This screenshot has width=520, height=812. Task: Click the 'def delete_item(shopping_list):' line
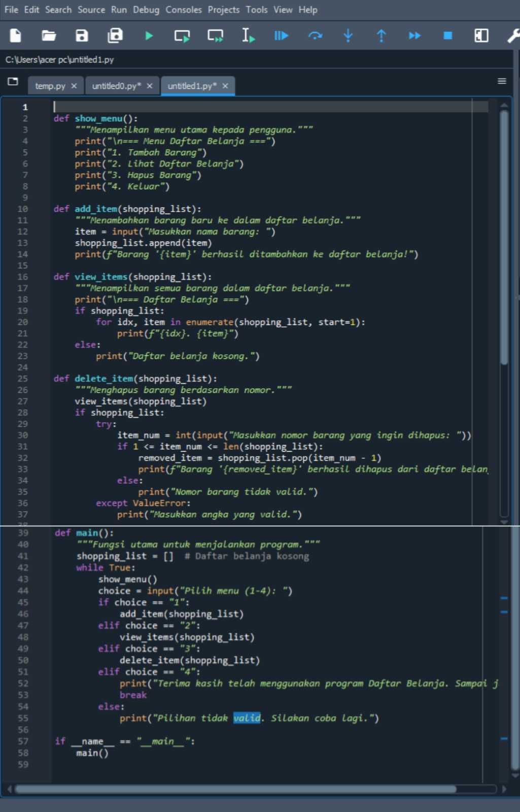pos(135,379)
